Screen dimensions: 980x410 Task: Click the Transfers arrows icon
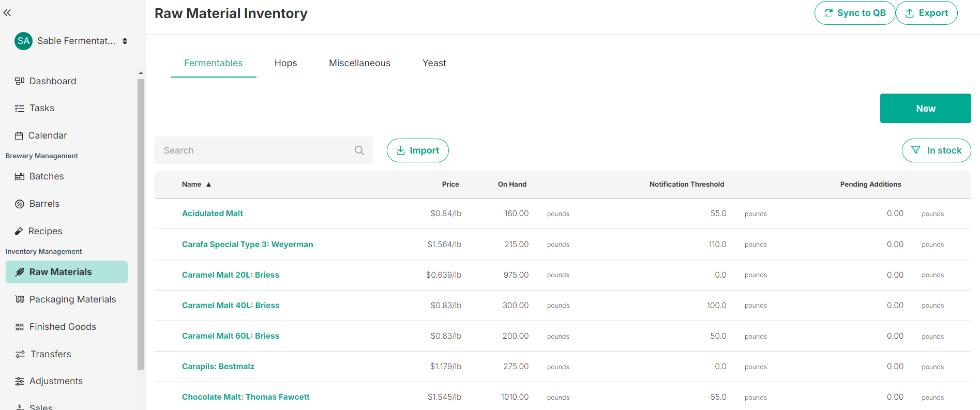point(20,354)
